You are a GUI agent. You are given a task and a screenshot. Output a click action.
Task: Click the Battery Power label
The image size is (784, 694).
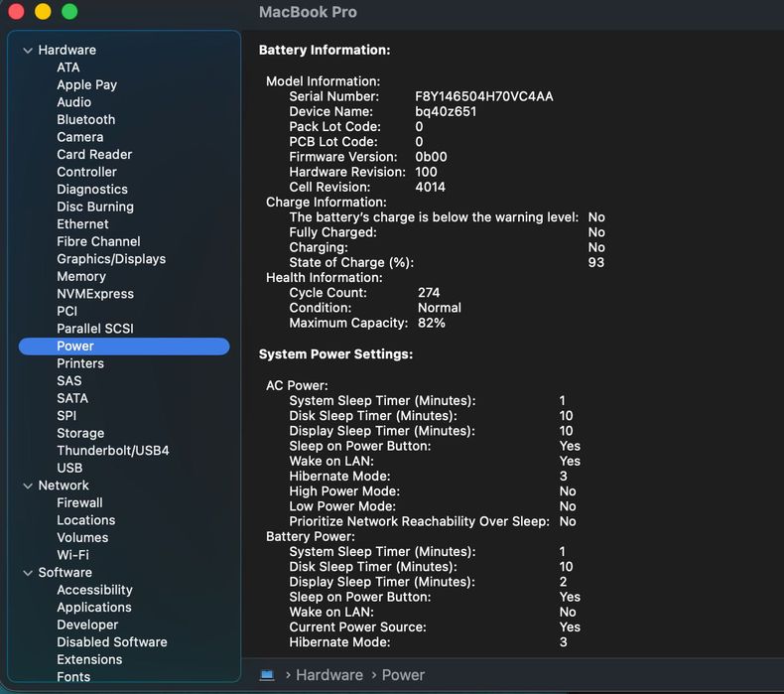pyautogui.click(x=310, y=537)
